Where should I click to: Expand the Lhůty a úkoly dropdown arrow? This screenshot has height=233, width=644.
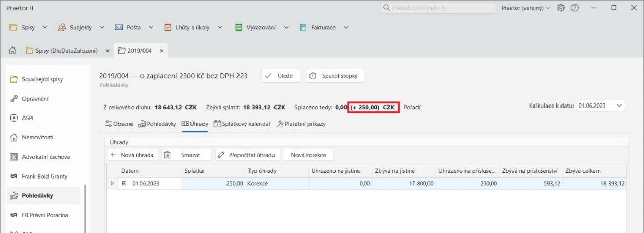[x=220, y=27]
